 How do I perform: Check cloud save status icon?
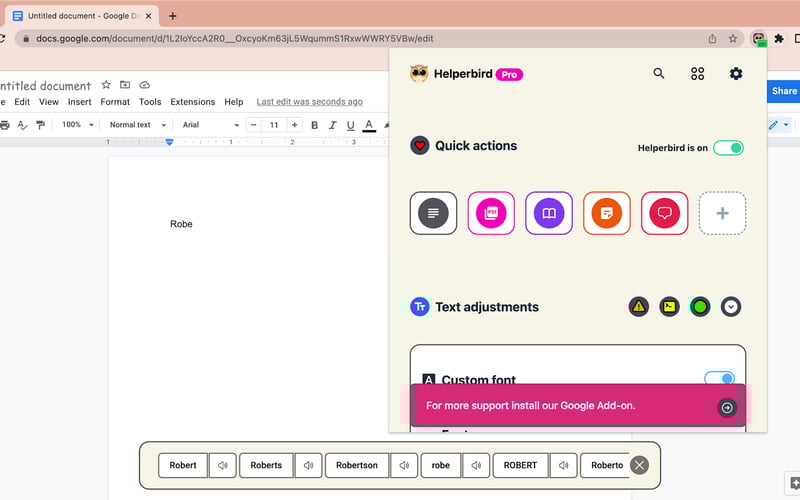[144, 85]
